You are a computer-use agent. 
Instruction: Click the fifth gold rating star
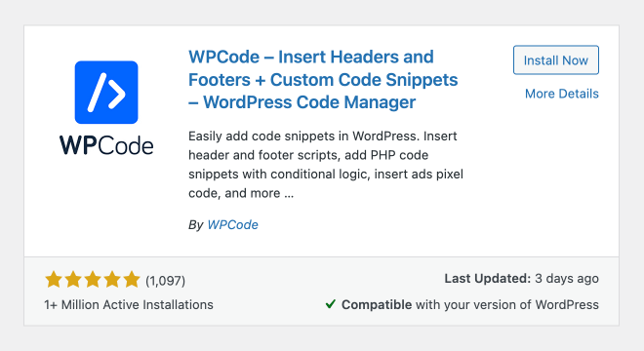coord(132,280)
